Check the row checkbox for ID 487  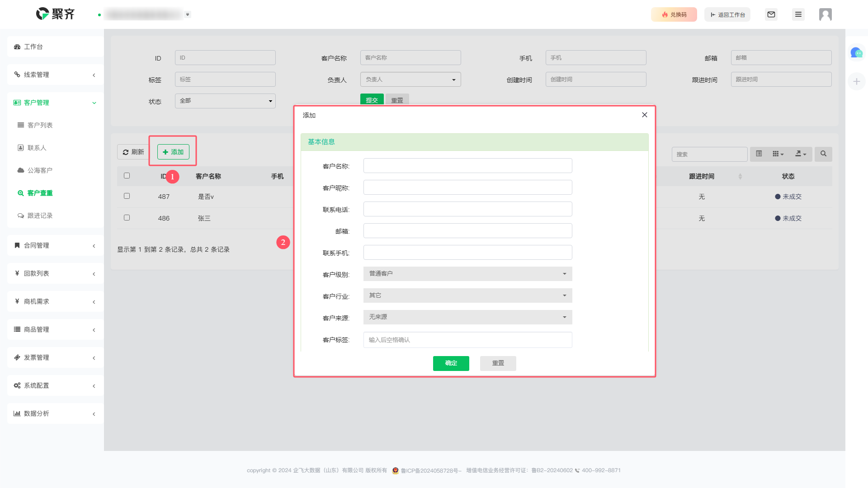(x=127, y=196)
